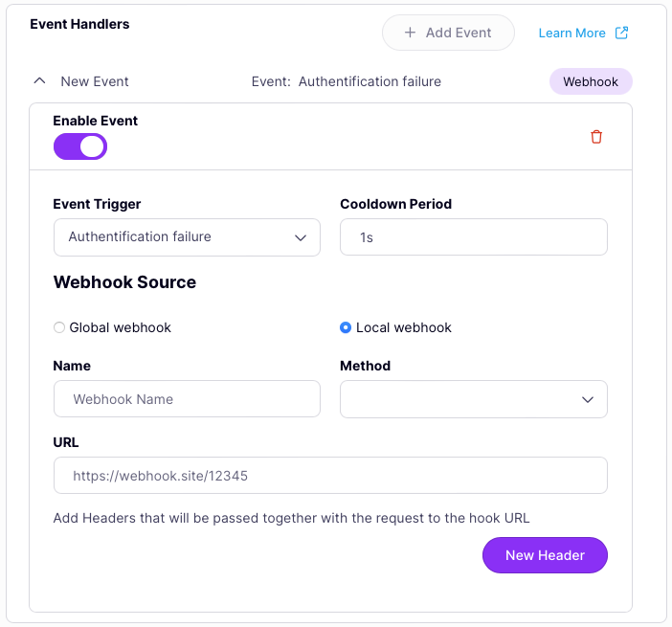Open the Method dropdown
This screenshot has width=672, height=627.
(473, 399)
